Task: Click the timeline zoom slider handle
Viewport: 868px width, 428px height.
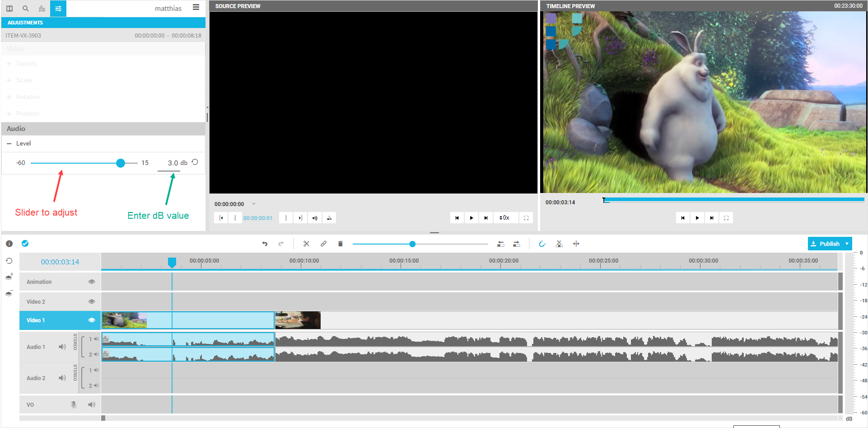Action: click(x=412, y=244)
